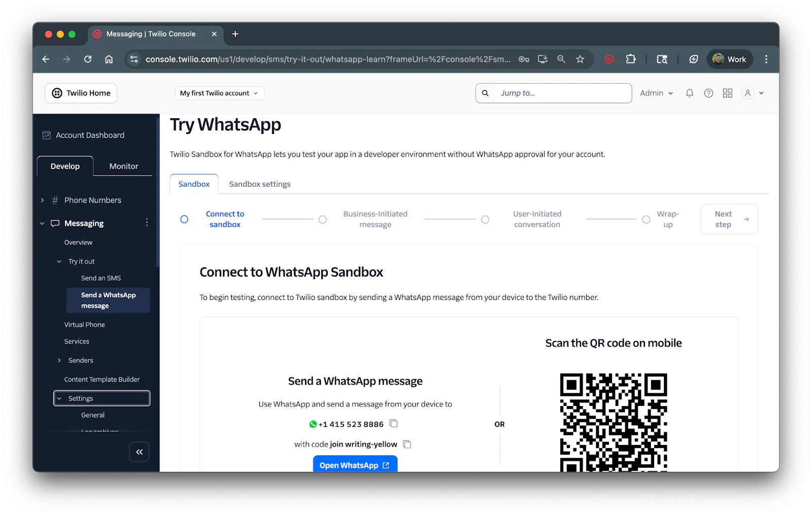Viewport: 812px width, 515px height.
Task: Click the notification bell icon
Action: 689,93
